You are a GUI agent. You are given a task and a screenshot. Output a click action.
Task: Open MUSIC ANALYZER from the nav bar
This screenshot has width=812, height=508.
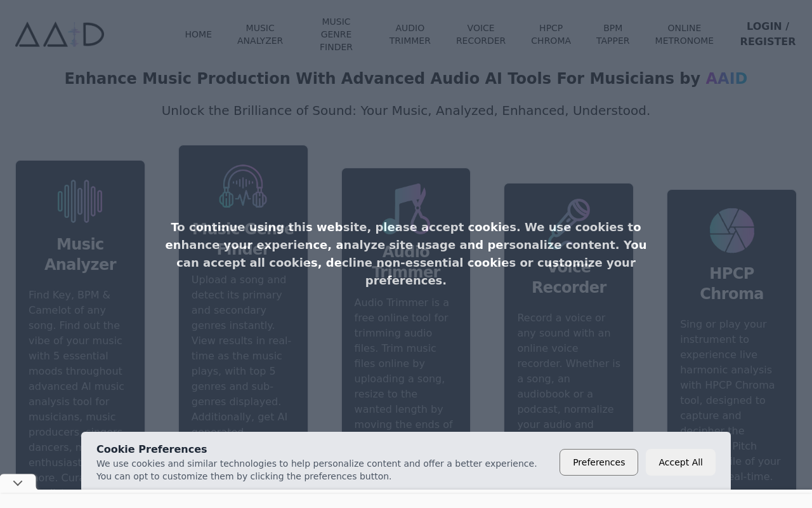coord(260,34)
